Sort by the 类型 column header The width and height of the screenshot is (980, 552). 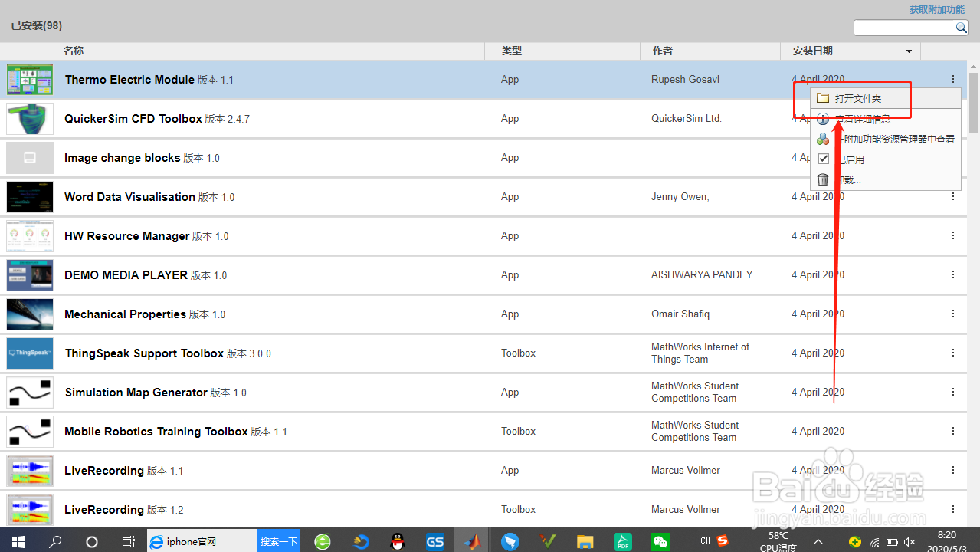(512, 51)
